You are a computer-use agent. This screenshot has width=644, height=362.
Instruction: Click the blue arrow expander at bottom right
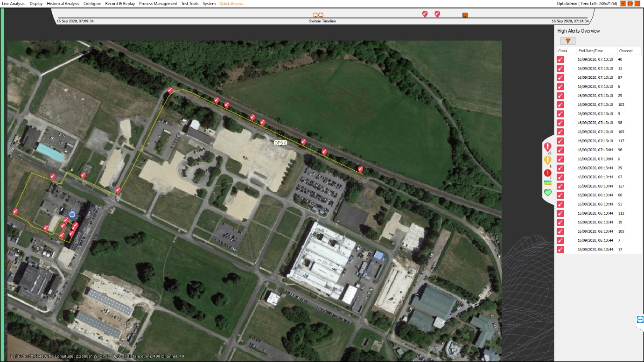(x=639, y=320)
